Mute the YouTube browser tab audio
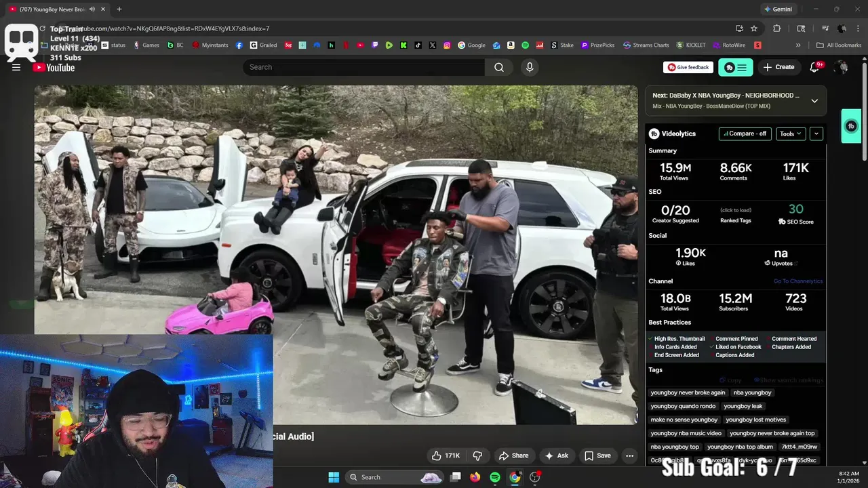Screen dimensions: 868x488 (92, 9)
